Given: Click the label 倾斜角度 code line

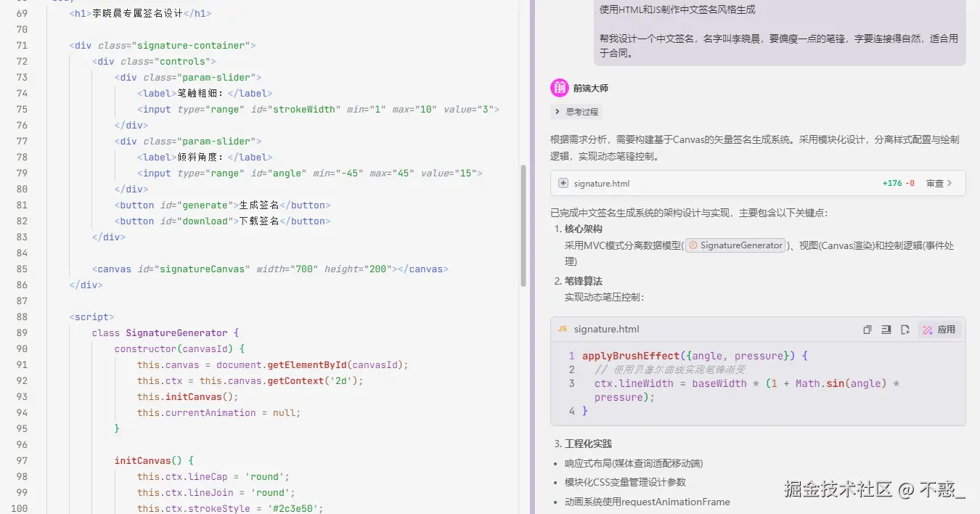Looking at the screenshot, I should point(205,157).
